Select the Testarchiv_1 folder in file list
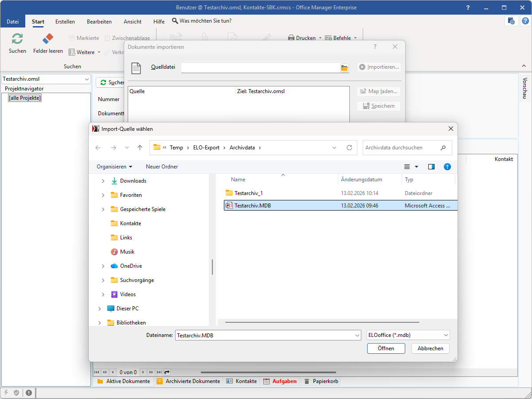This screenshot has height=399, width=532. pyautogui.click(x=248, y=193)
